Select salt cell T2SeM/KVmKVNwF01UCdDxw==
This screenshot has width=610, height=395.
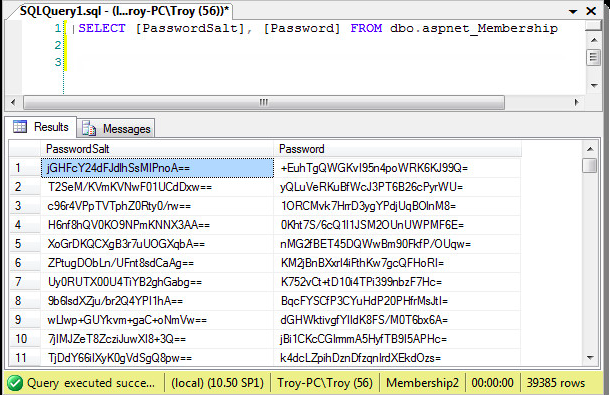(157, 187)
